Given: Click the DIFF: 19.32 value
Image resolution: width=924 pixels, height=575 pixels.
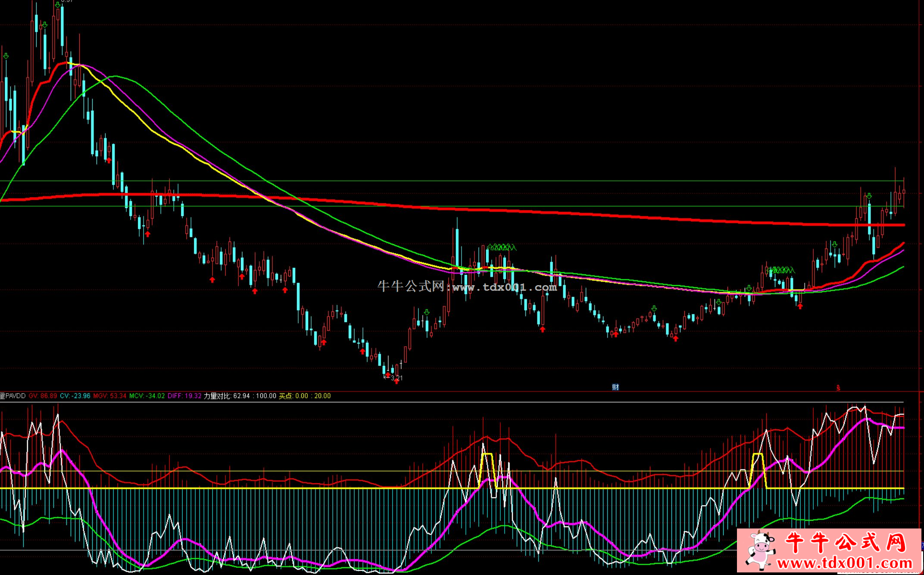Looking at the screenshot, I should 184,396.
